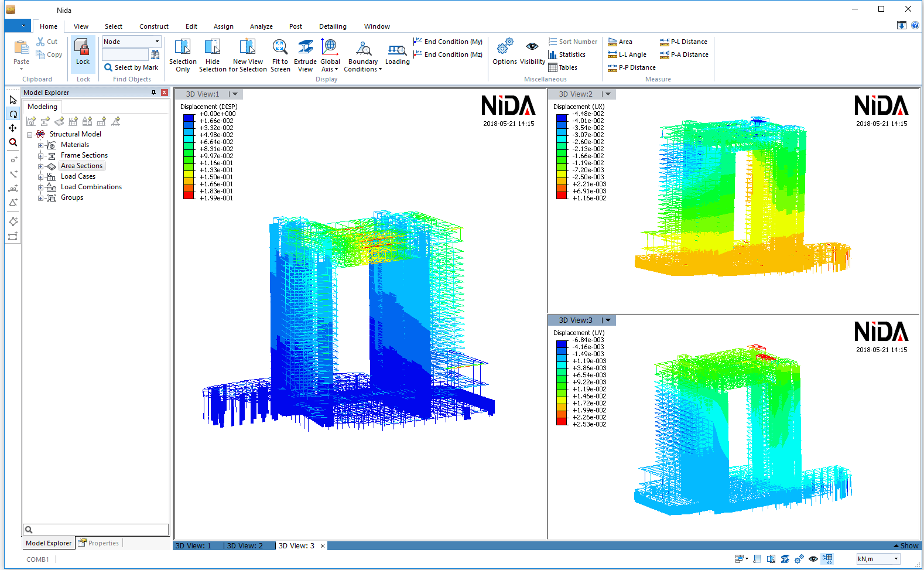Select the pan move tool
Viewport: 924px width, 570px height.
[x=13, y=128]
